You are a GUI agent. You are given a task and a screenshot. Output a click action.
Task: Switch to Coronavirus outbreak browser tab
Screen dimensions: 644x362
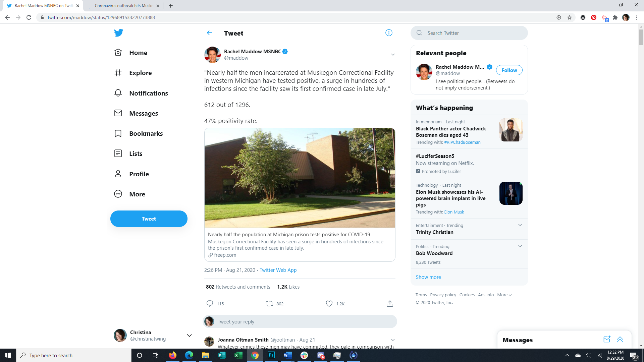coord(123,6)
